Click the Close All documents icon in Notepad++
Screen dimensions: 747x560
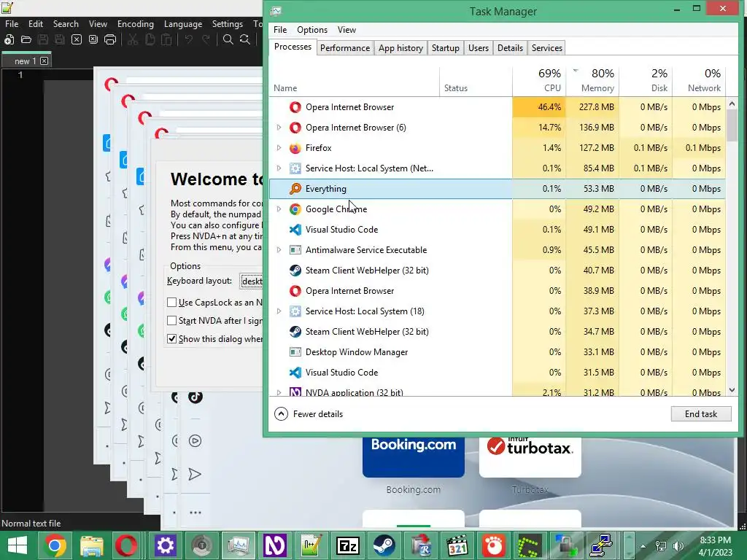[93, 39]
